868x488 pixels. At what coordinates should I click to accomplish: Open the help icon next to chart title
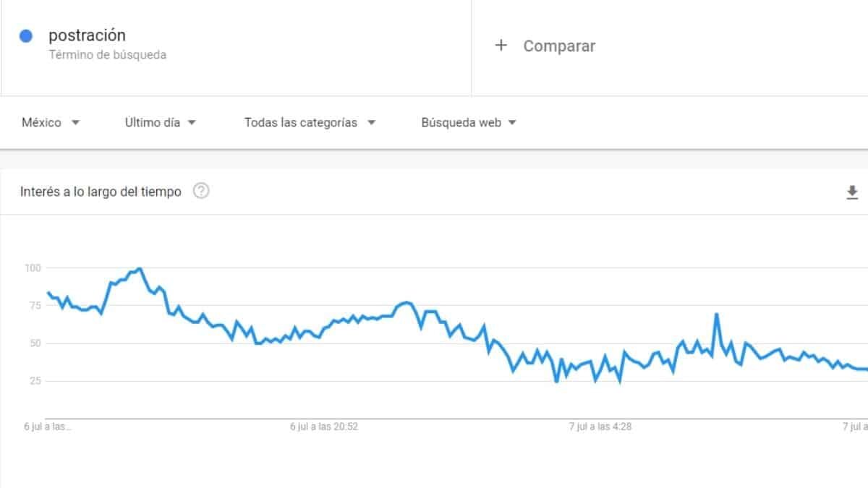click(201, 192)
